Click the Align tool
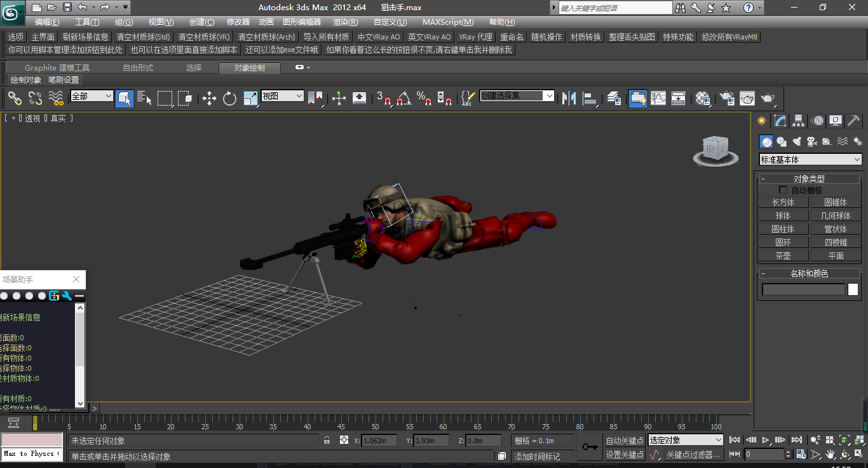The height and width of the screenshot is (468, 868). (590, 98)
